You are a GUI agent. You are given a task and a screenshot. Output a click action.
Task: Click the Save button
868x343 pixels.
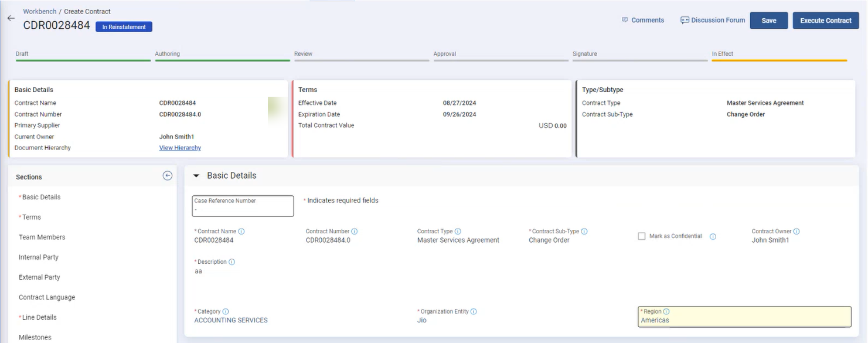pos(768,21)
